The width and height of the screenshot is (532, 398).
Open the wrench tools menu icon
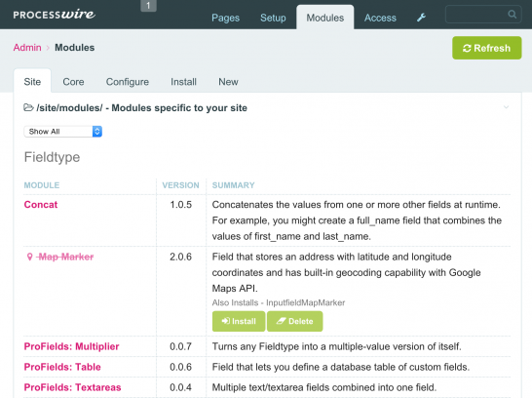tap(421, 18)
